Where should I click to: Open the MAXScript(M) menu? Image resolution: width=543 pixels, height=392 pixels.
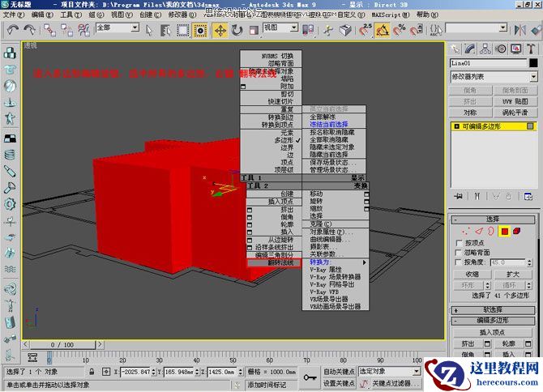(391, 15)
